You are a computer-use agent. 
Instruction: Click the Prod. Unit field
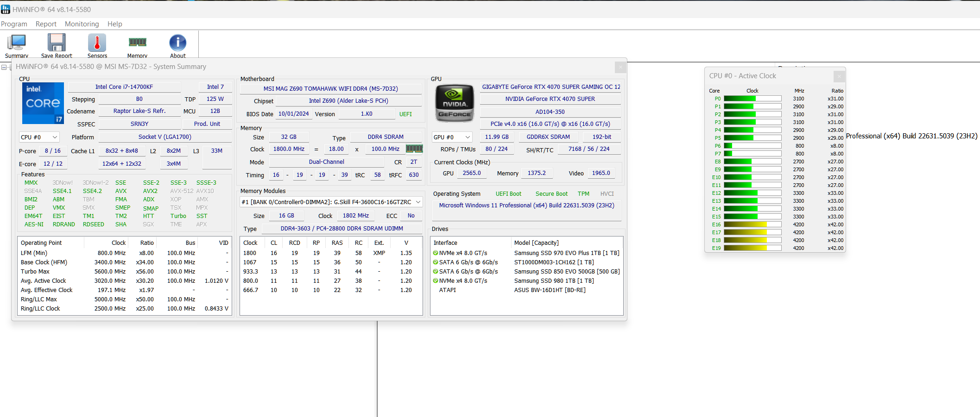point(207,124)
